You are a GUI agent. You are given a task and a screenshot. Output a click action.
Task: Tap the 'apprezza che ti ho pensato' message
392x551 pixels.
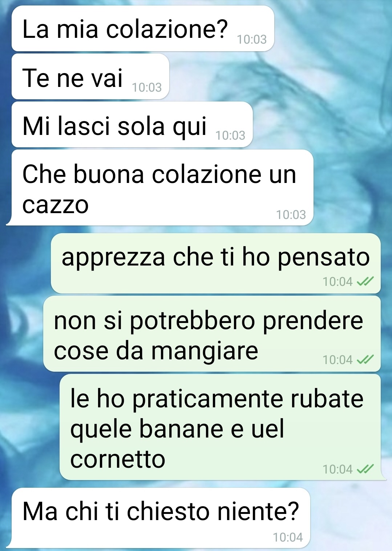click(x=216, y=263)
